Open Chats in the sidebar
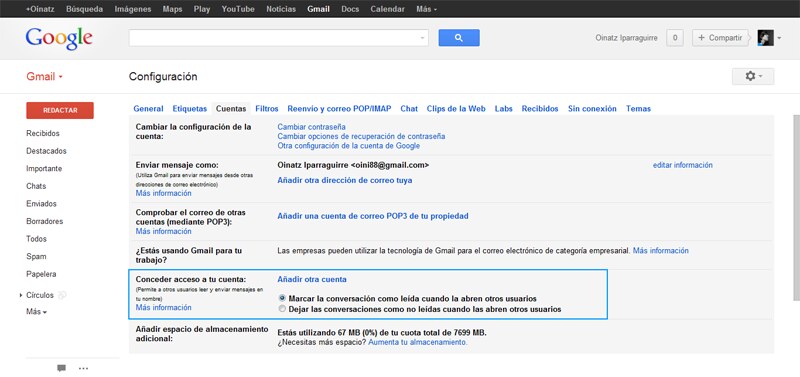This screenshot has width=800, height=377. [36, 186]
